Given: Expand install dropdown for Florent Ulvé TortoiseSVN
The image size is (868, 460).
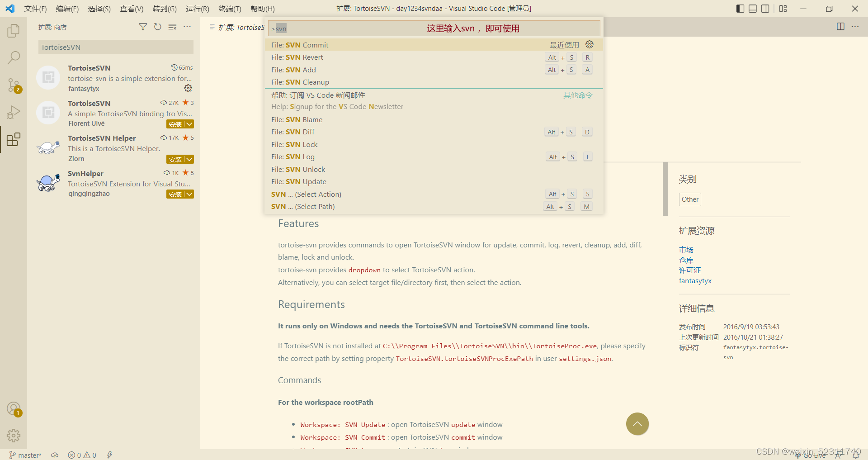Looking at the screenshot, I should [190, 124].
